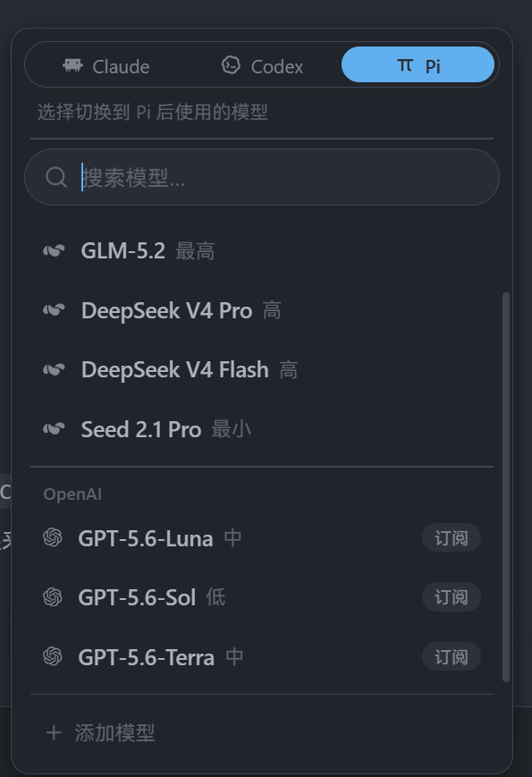
Task: Select the Pi tab
Action: 418,64
